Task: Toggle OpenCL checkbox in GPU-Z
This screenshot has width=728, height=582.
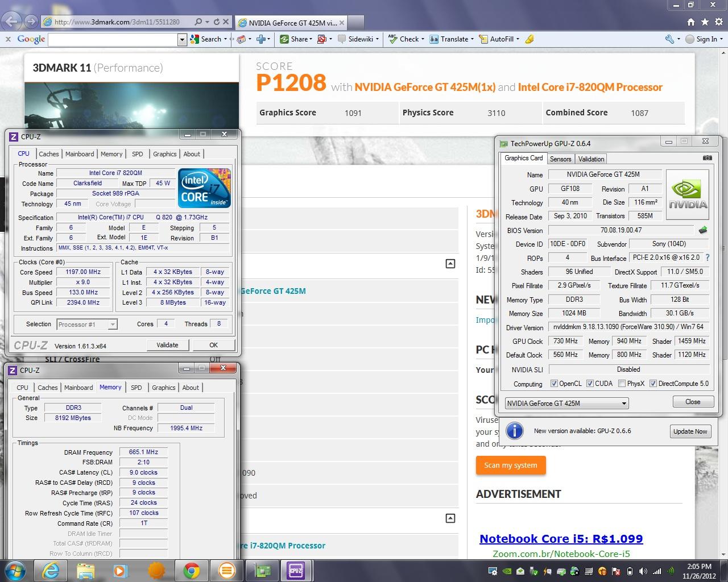Action: click(x=554, y=384)
